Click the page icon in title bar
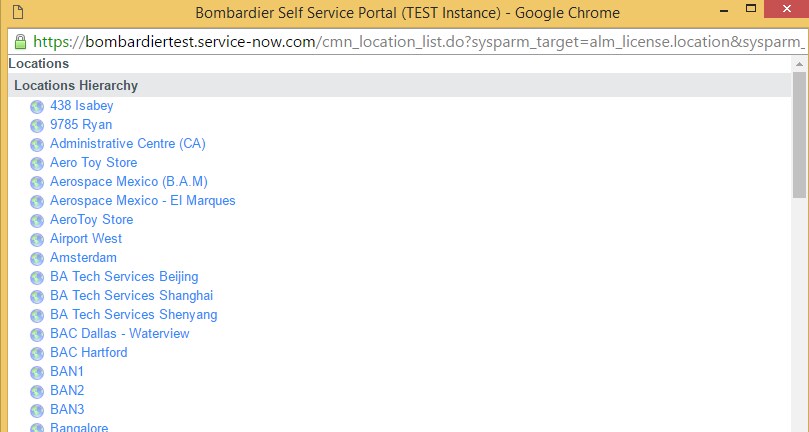 18,12
